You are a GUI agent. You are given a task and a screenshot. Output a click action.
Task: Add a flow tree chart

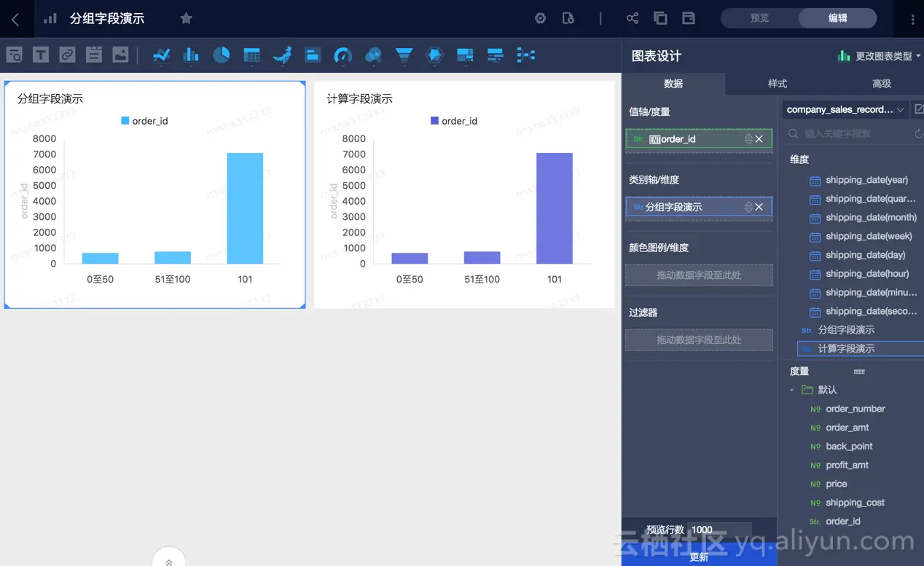pyautogui.click(x=525, y=55)
